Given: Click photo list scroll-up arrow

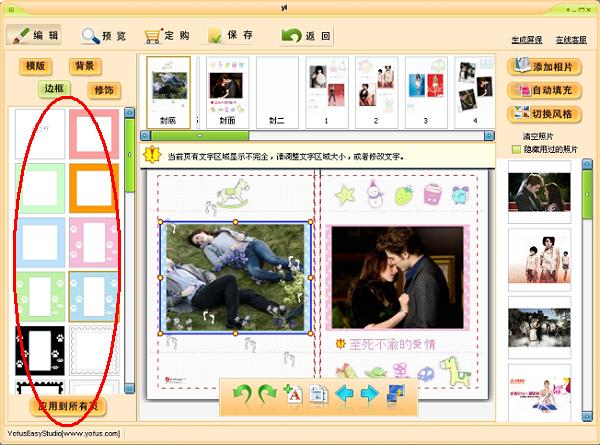Looking at the screenshot, I should click(x=587, y=165).
